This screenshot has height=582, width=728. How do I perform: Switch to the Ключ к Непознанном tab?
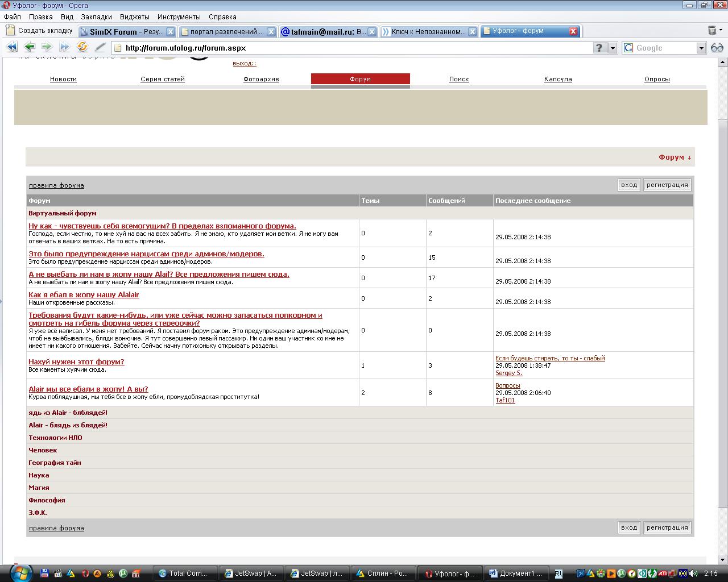click(x=428, y=32)
